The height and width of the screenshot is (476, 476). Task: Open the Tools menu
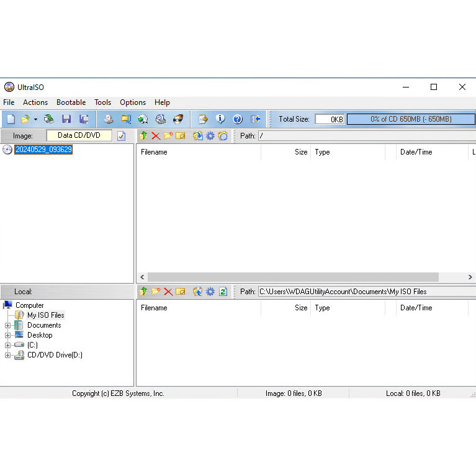(x=102, y=102)
